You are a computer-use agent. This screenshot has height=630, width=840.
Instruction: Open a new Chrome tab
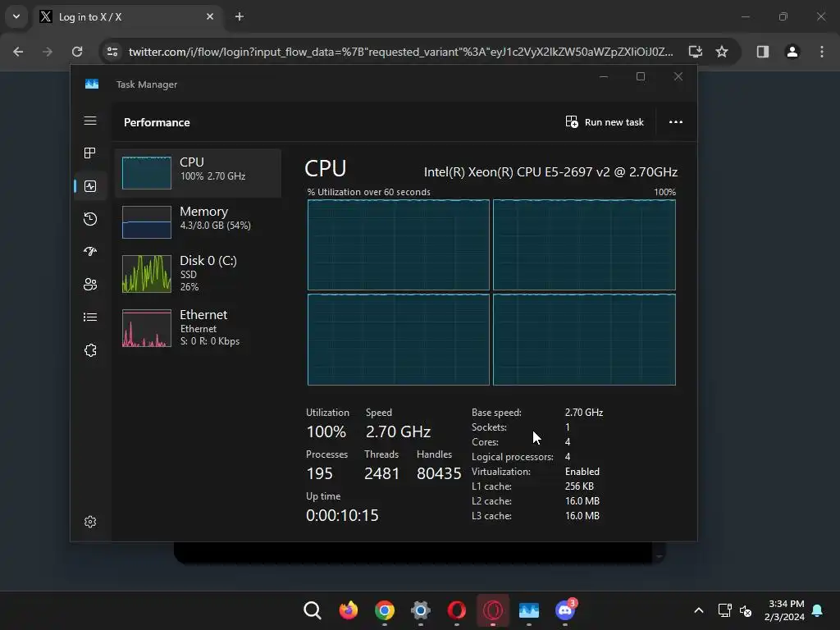(240, 16)
